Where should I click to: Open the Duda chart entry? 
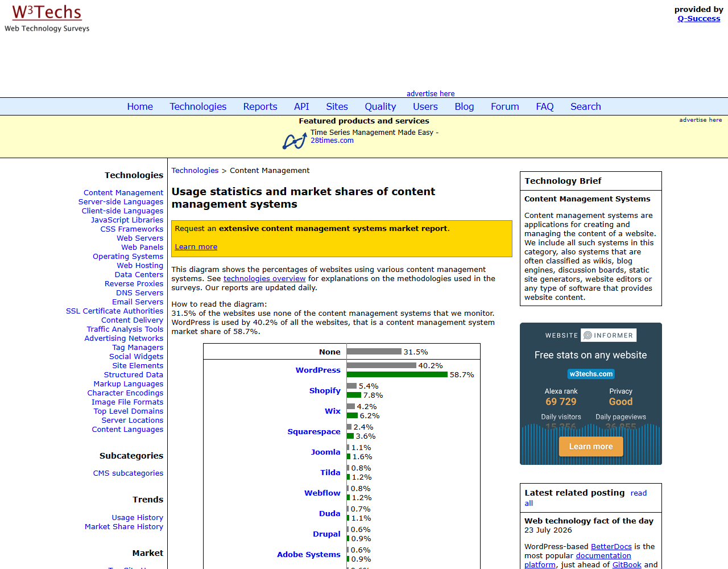coord(330,513)
